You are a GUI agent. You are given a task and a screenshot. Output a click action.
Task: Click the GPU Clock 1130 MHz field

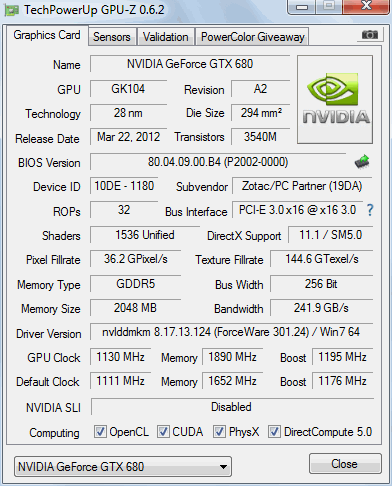[121, 357]
